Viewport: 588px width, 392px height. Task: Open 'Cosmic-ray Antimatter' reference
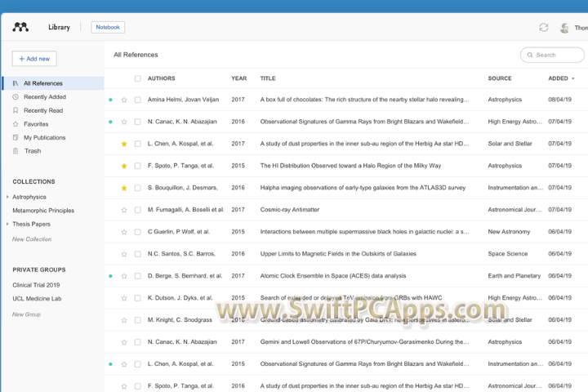290,210
